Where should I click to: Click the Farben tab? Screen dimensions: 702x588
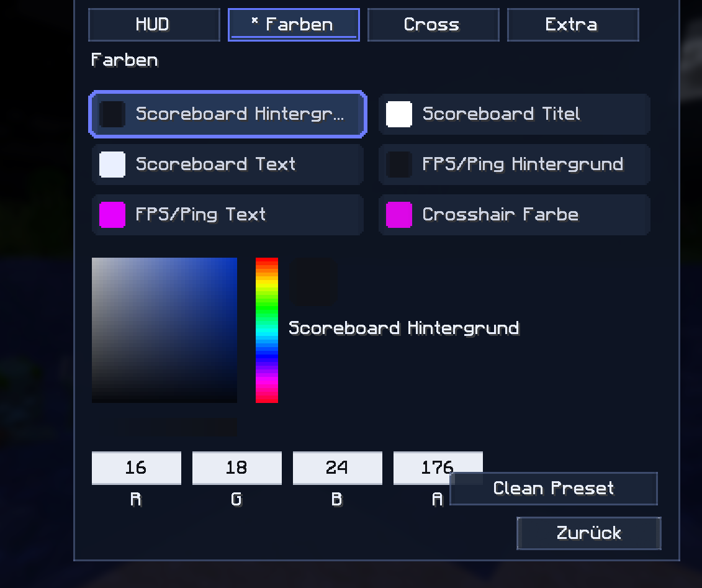[294, 25]
